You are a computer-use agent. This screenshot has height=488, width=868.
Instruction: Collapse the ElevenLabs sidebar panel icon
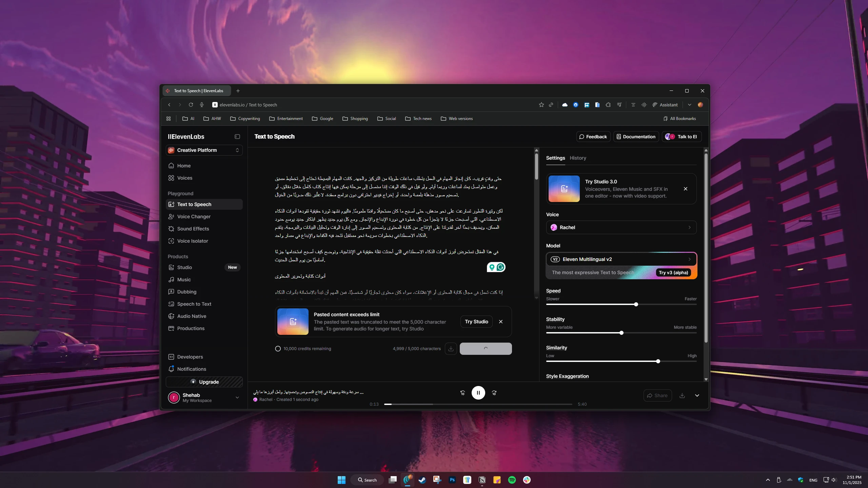click(237, 137)
